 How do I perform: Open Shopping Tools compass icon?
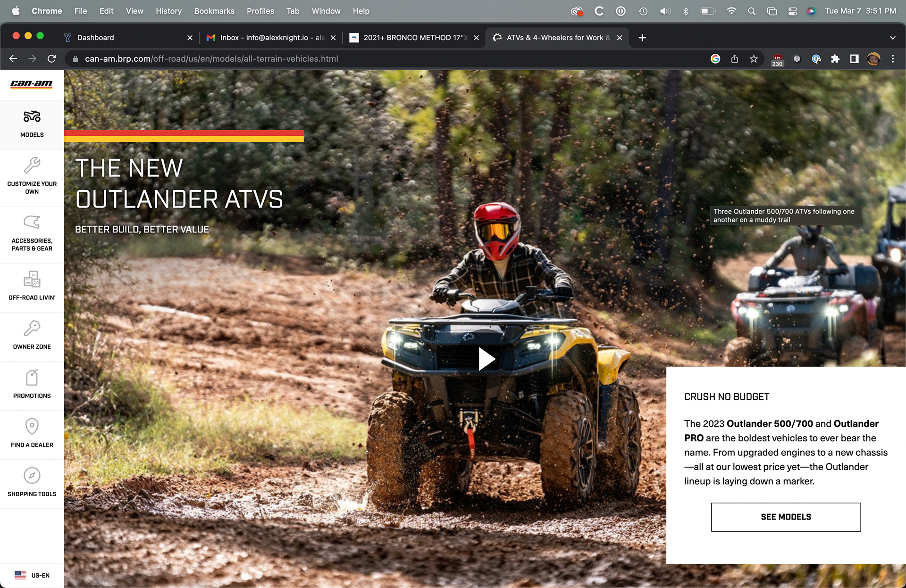[32, 475]
